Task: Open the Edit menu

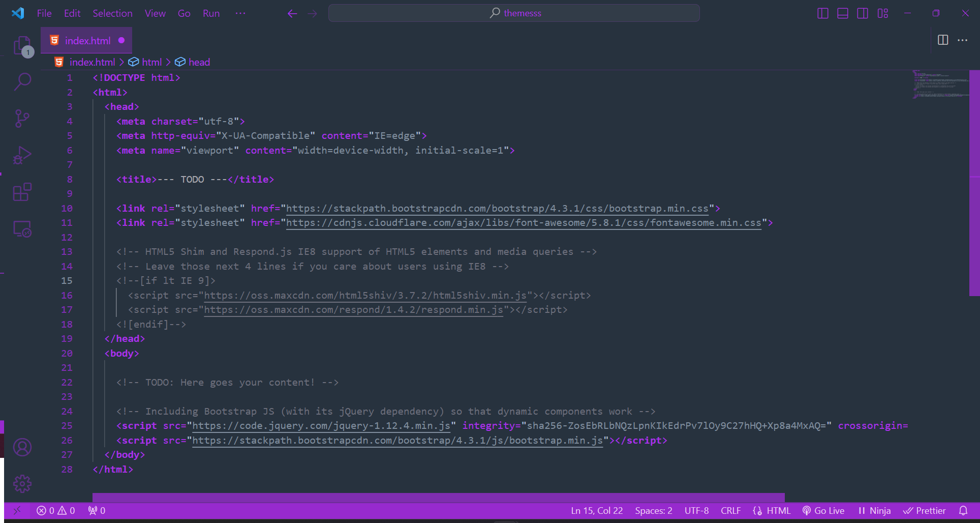Action: [72, 13]
